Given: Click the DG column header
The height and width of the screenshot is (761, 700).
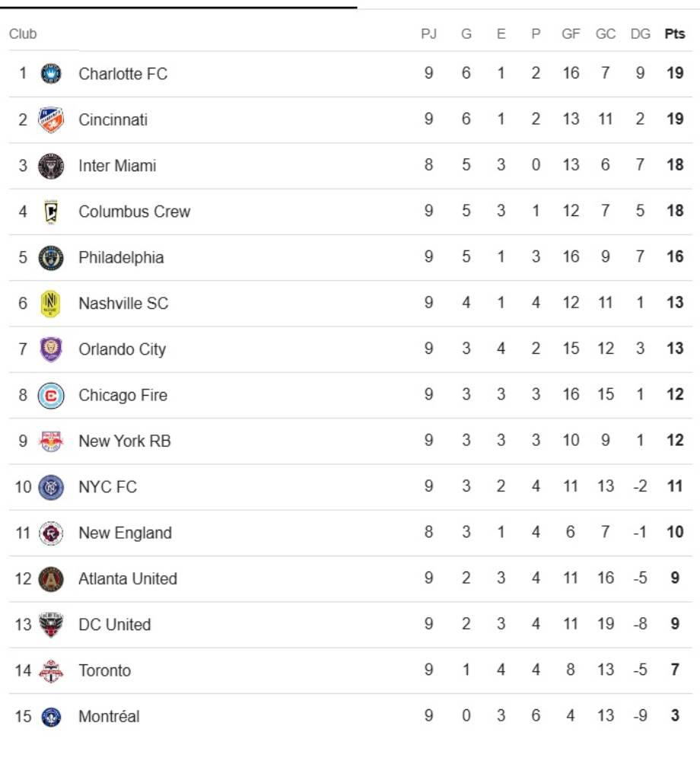Looking at the screenshot, I should [640, 34].
